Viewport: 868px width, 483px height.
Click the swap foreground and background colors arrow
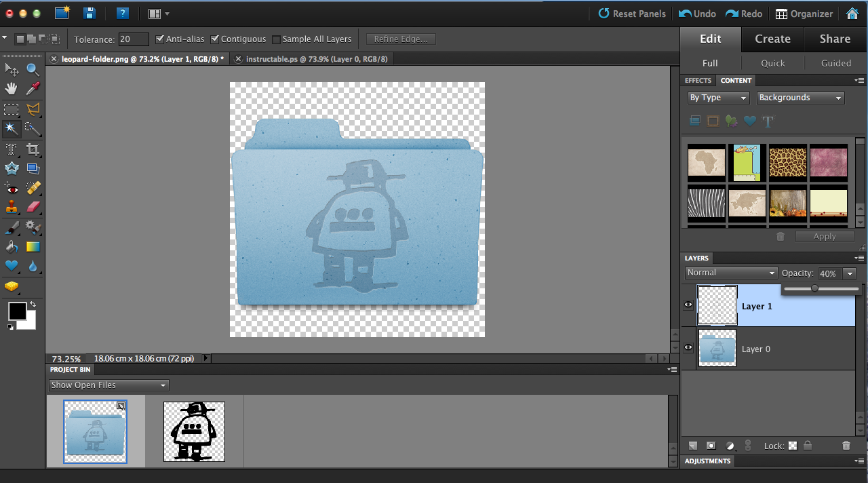click(x=33, y=305)
